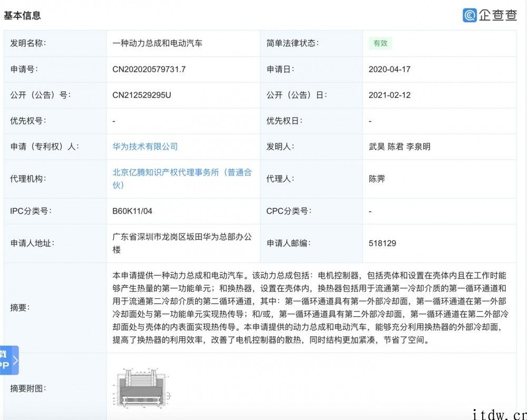Click the 申请（专利权）人 field label
This screenshot has height=420, width=527.
pyautogui.click(x=44, y=146)
